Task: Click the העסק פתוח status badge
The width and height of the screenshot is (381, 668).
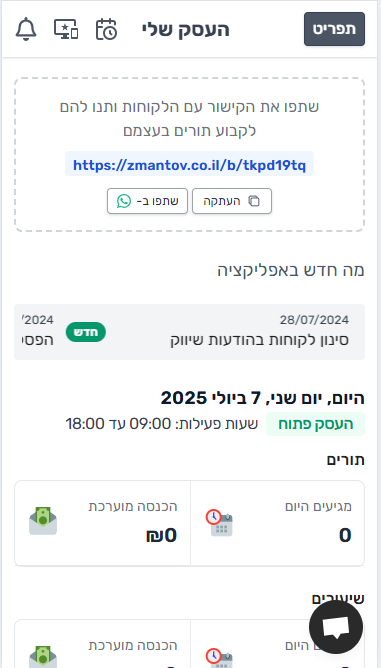Action: (x=315, y=424)
